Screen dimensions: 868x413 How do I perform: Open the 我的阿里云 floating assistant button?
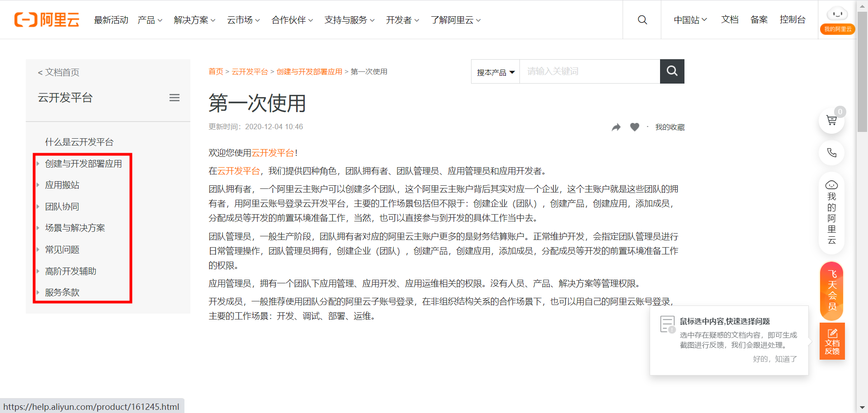831,212
